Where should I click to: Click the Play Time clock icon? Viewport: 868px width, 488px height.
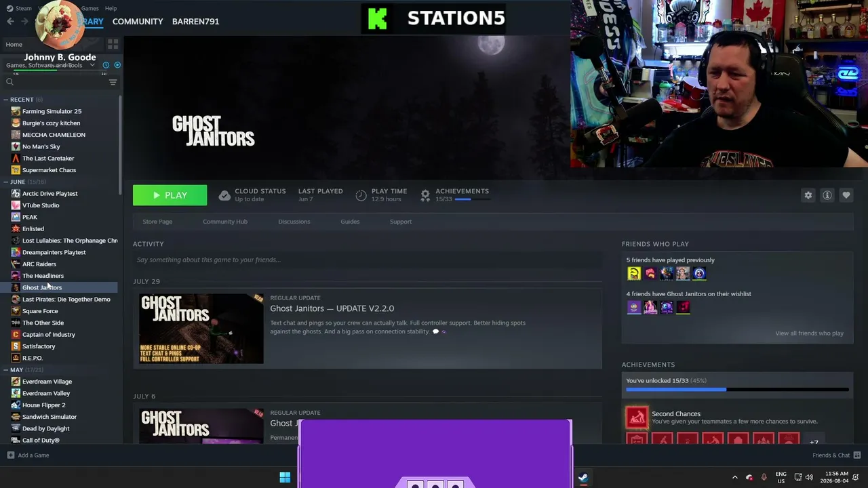click(x=361, y=195)
